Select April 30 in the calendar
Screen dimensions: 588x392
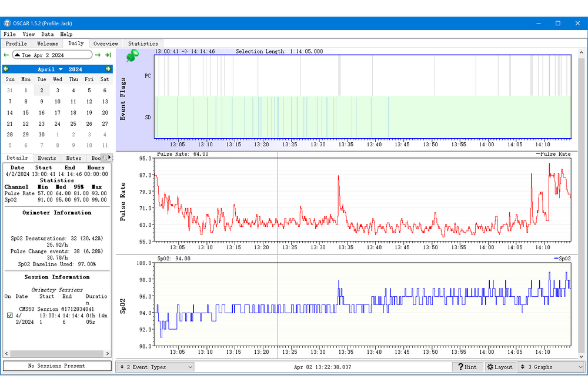[x=42, y=135]
